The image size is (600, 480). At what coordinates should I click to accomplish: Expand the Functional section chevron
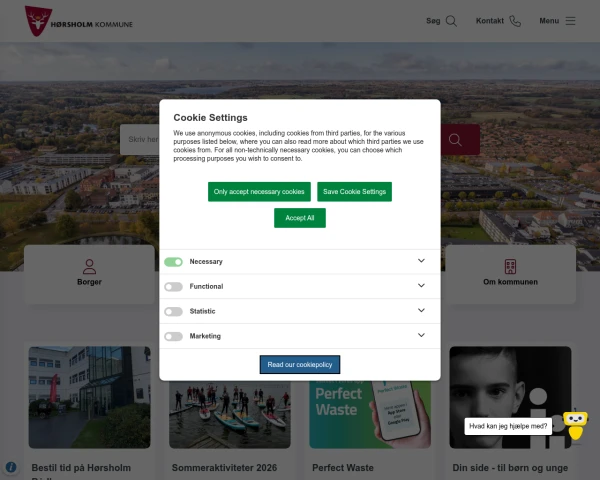point(421,286)
